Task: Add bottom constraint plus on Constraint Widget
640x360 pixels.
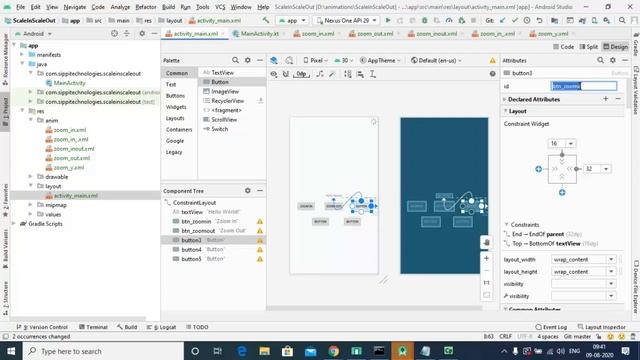Action: [x=562, y=192]
